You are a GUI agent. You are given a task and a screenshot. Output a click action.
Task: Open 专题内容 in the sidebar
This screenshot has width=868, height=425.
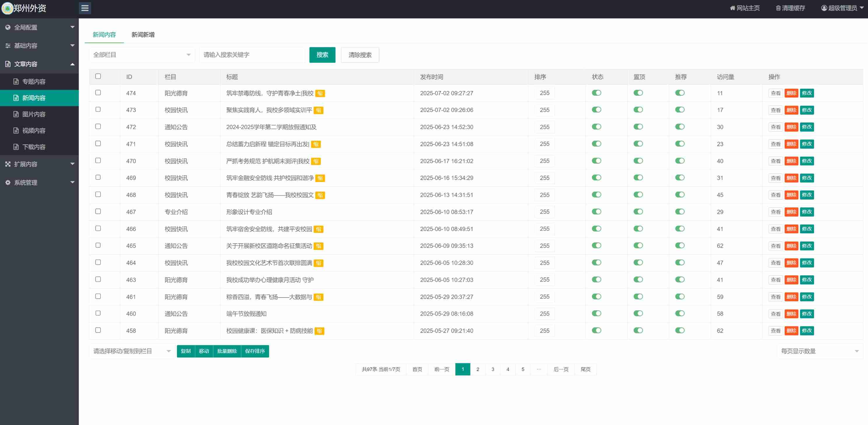point(34,82)
